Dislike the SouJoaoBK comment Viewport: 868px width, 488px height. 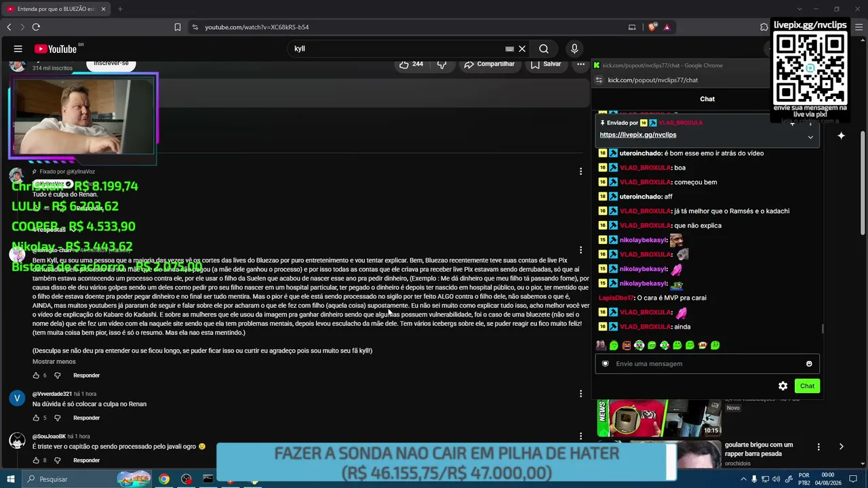[x=57, y=460]
